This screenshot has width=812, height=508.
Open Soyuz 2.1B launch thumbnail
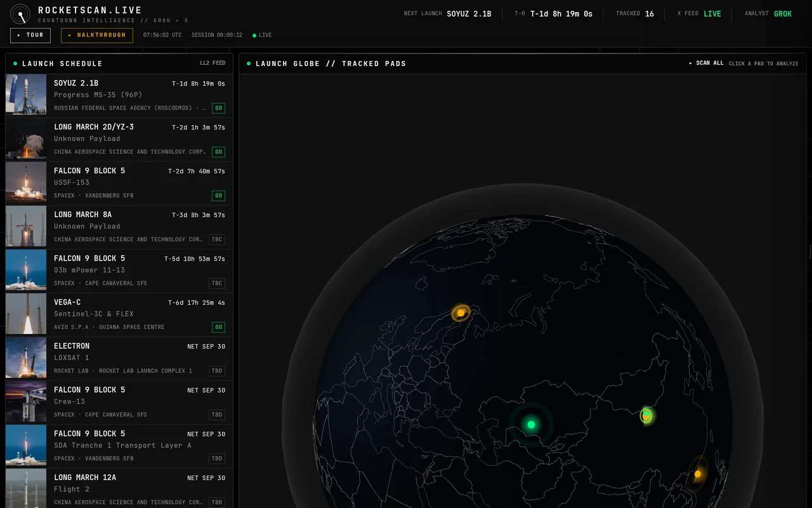pyautogui.click(x=26, y=95)
